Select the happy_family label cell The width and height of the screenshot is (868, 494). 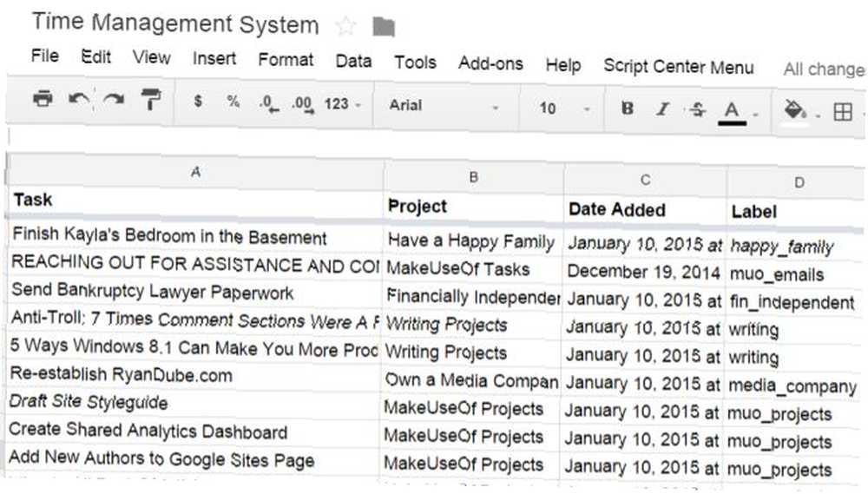tap(796, 246)
